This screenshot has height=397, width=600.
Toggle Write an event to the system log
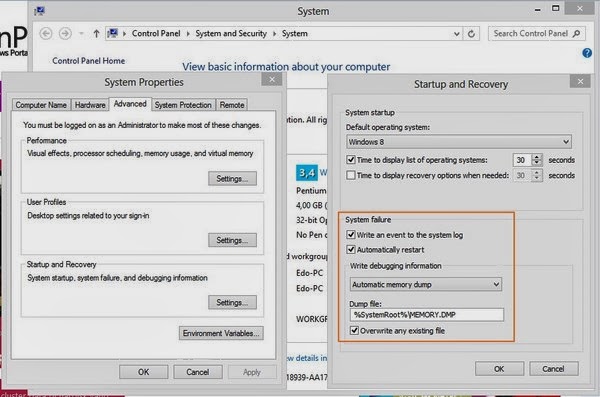[351, 235]
